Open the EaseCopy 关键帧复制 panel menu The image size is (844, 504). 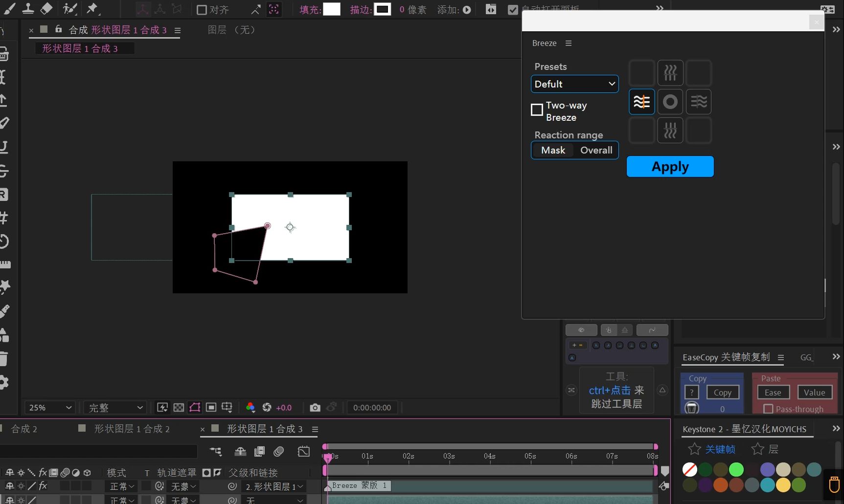pyautogui.click(x=781, y=357)
